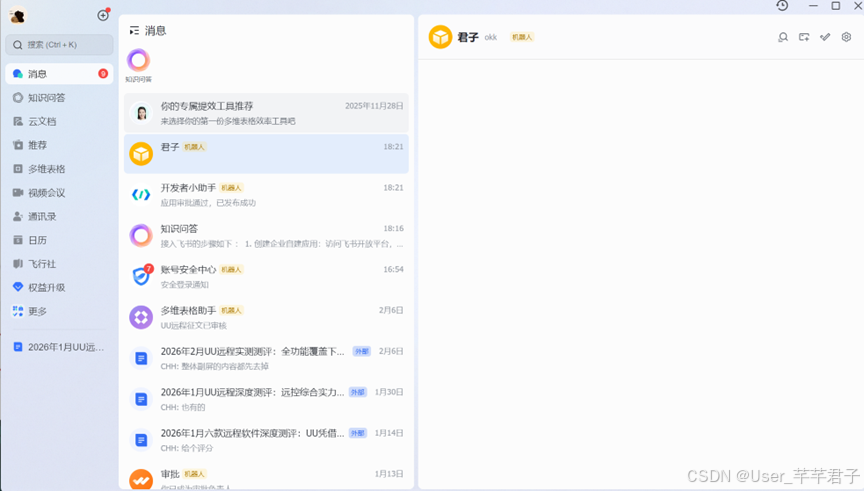The height and width of the screenshot is (491, 864).
Task: Open chat settings gear icon
Action: pos(846,37)
